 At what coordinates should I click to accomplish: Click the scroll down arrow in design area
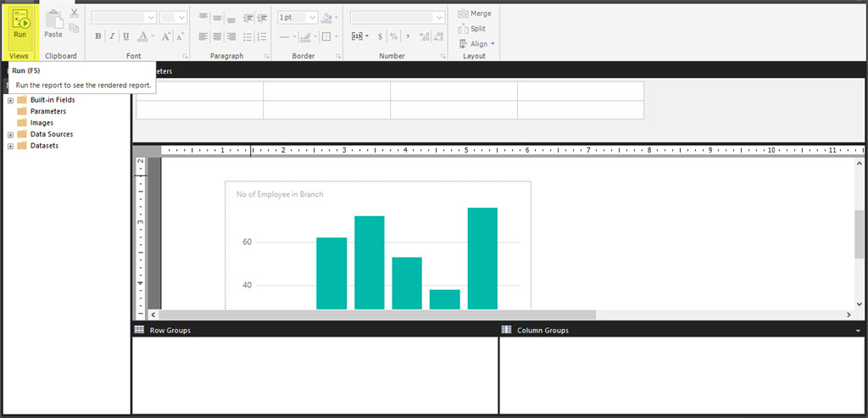(x=859, y=304)
